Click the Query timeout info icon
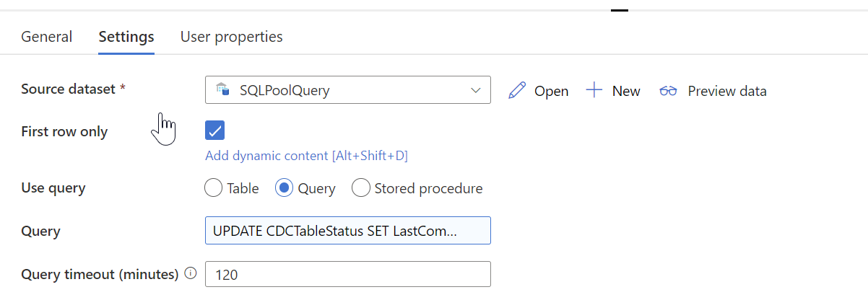 tap(191, 273)
